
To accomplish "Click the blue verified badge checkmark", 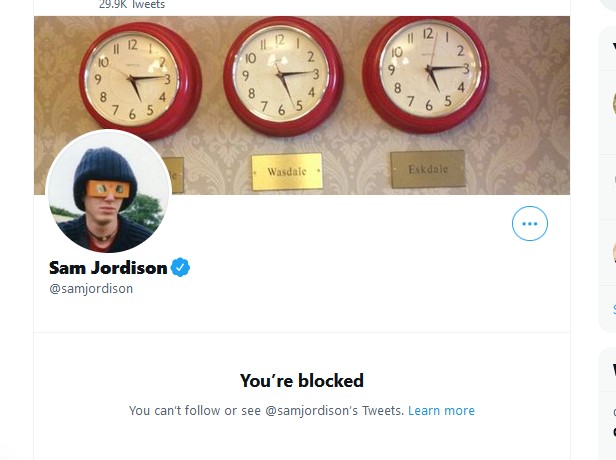I will [x=180, y=268].
